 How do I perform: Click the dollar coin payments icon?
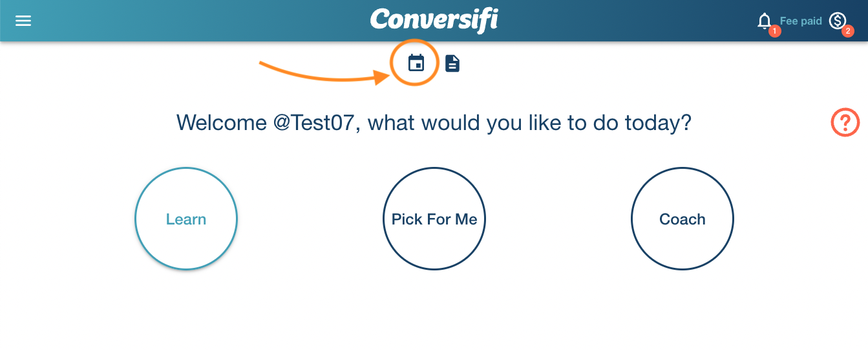click(x=837, y=21)
